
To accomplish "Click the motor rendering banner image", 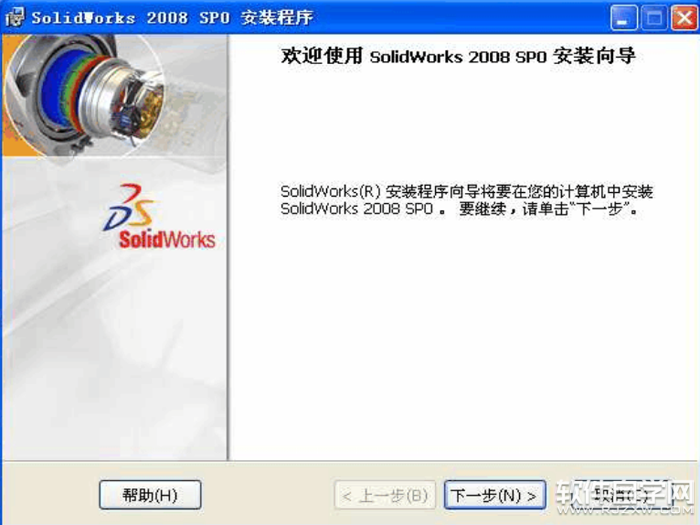I will 115,96.
